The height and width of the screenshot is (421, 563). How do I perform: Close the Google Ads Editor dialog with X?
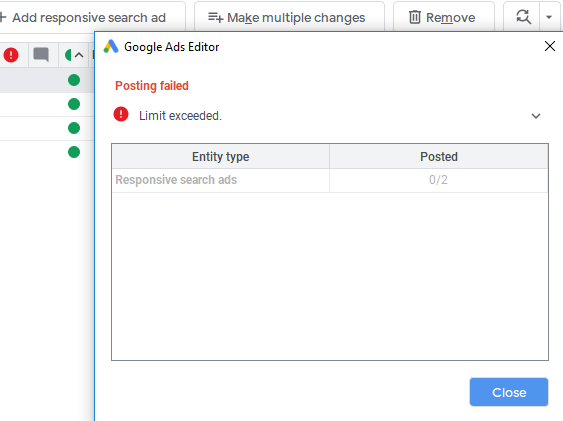(x=550, y=46)
